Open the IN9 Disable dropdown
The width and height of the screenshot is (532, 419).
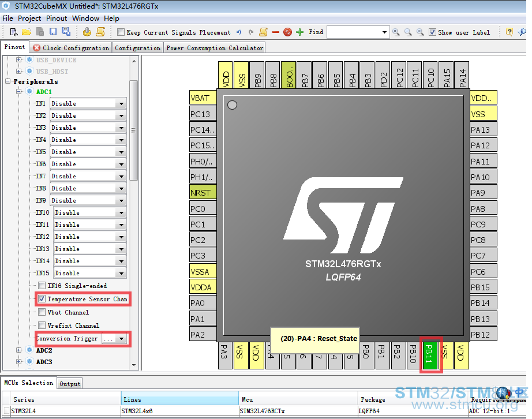click(x=121, y=200)
